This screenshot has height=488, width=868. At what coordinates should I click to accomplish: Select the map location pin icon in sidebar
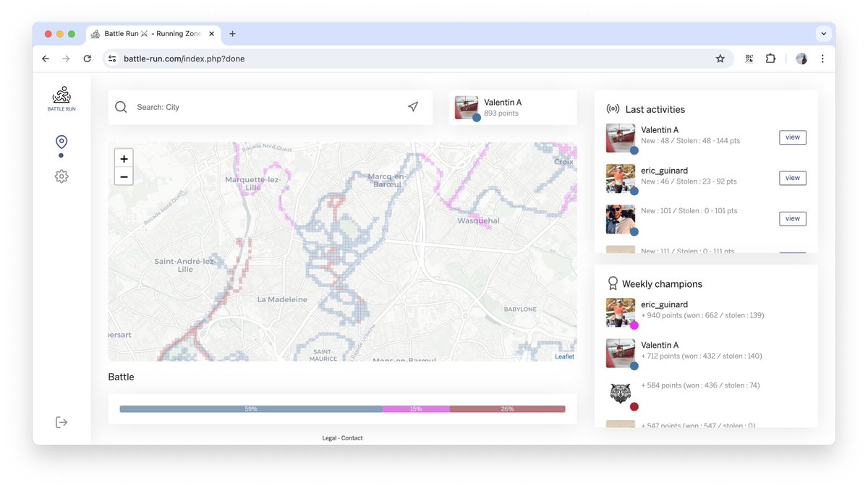[61, 141]
